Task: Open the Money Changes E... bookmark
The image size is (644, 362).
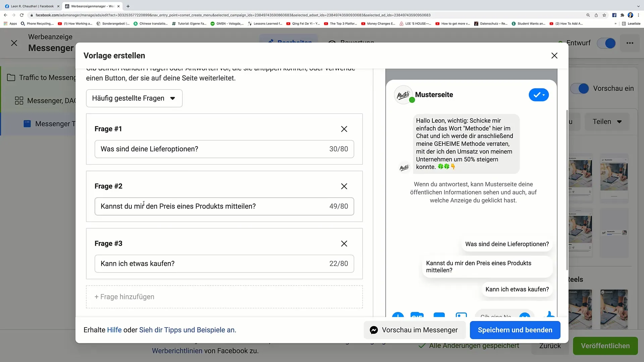Action: point(378,24)
